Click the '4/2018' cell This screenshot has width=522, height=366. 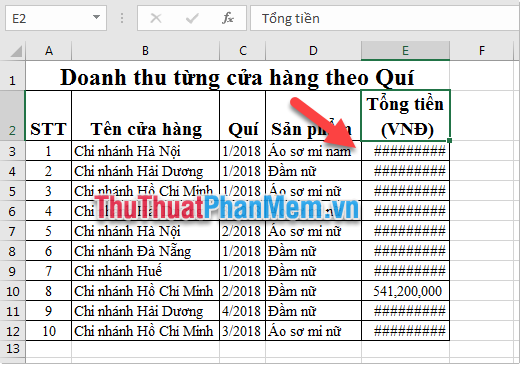coord(243,311)
